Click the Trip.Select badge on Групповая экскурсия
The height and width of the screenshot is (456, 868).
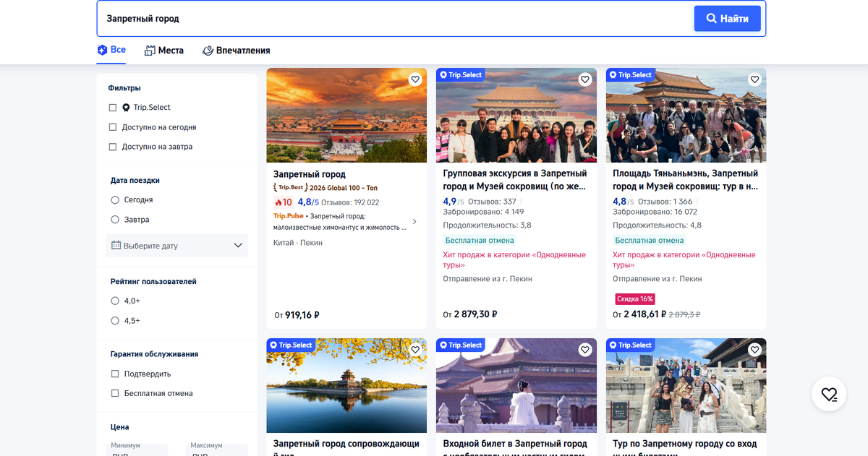pyautogui.click(x=461, y=74)
